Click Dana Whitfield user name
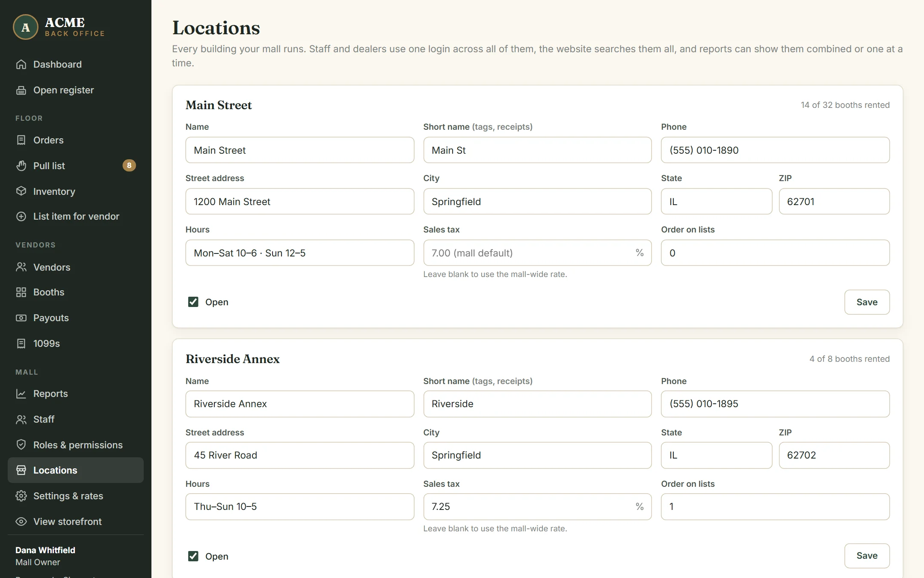Image resolution: width=924 pixels, height=578 pixels. click(x=45, y=550)
